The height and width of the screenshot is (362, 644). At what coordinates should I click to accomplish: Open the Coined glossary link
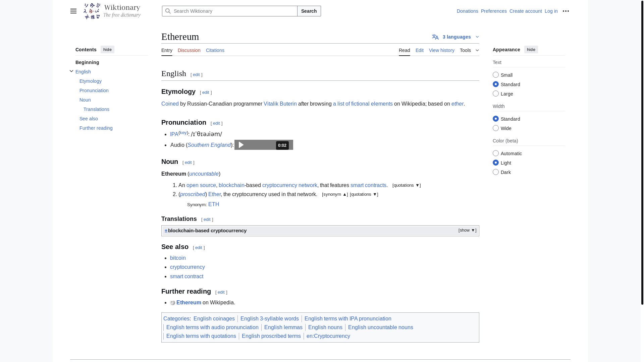170,104
